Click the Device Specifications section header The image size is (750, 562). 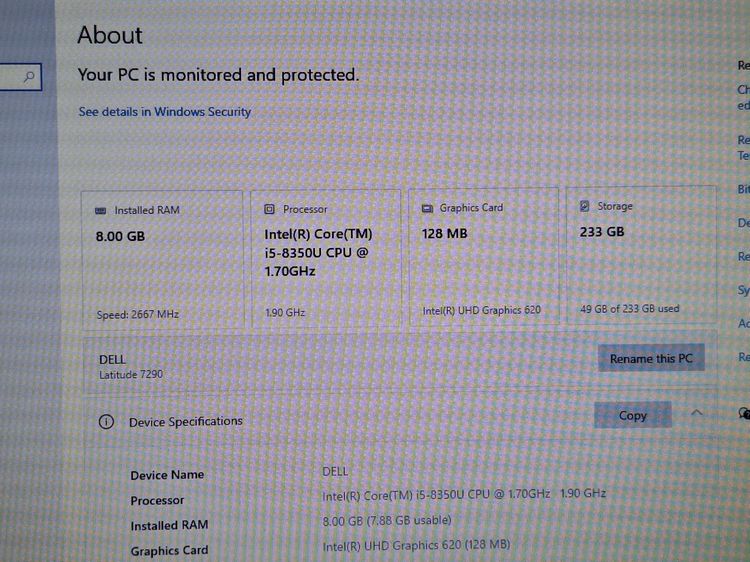(186, 422)
